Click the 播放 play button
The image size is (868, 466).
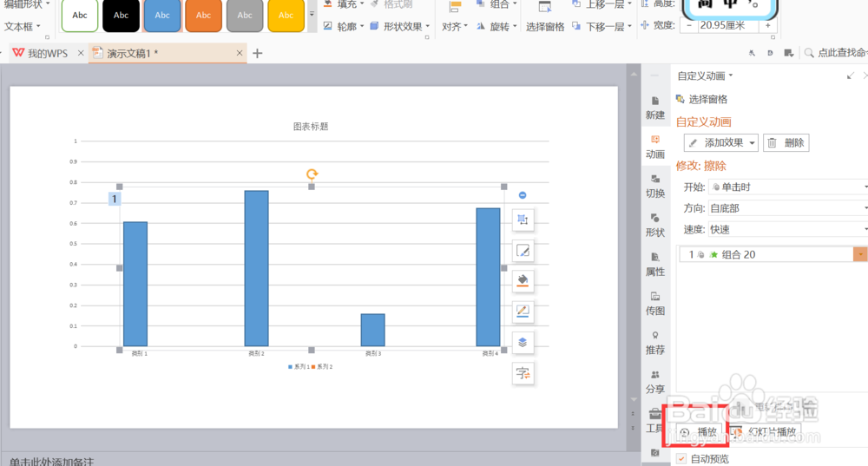coord(700,431)
